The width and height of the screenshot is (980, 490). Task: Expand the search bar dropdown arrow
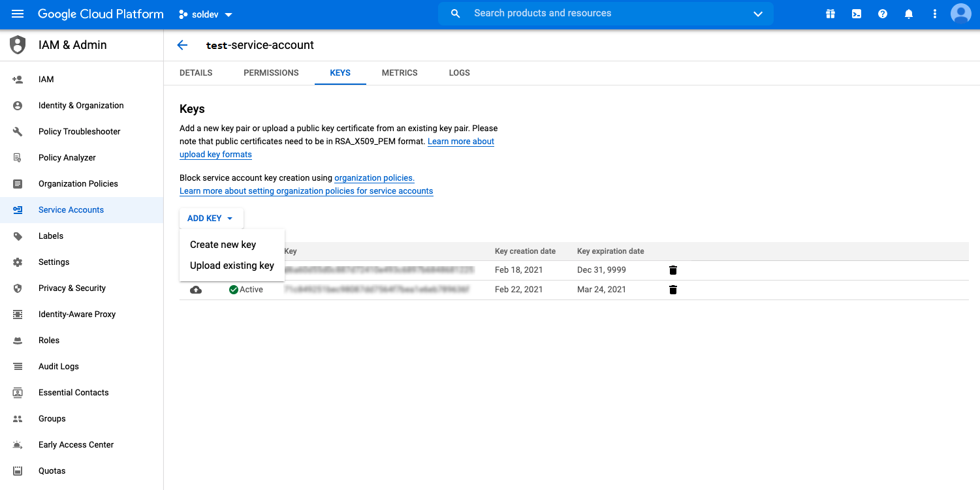click(x=758, y=14)
